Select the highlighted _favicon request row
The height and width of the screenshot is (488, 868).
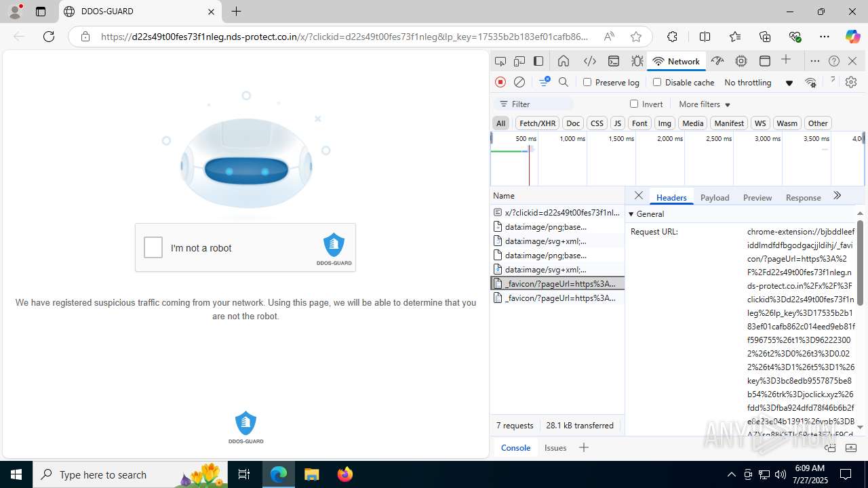tap(557, 283)
